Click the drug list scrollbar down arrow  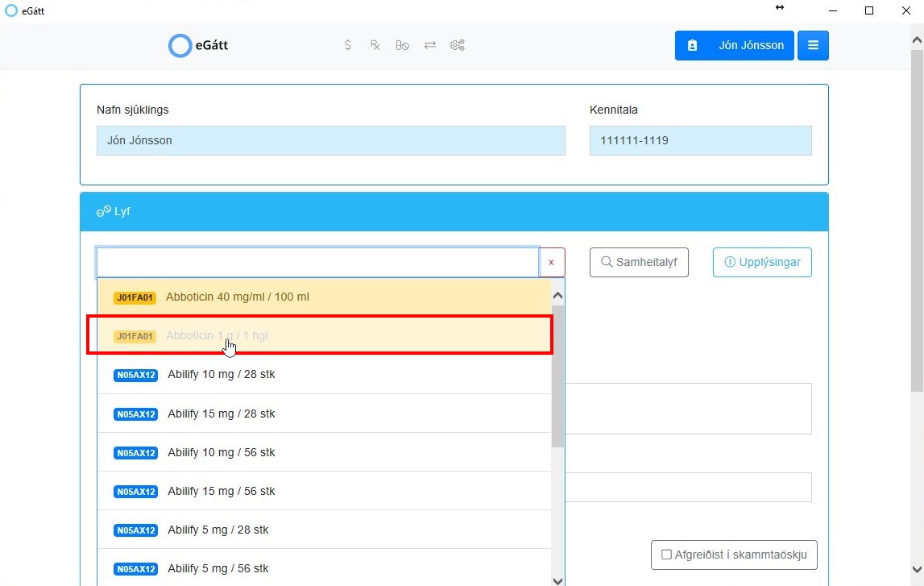pyautogui.click(x=558, y=580)
